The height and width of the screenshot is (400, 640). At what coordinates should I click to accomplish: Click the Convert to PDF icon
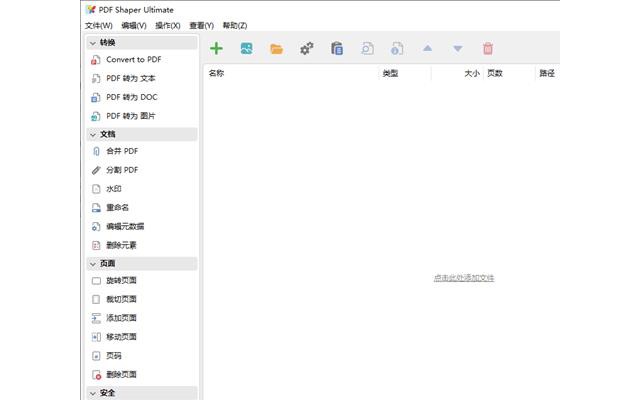click(x=96, y=60)
